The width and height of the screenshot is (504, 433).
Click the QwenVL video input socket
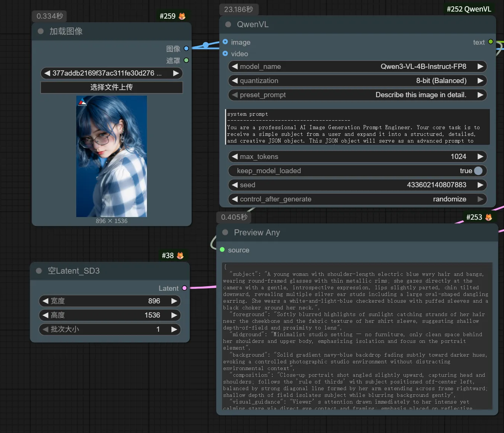[x=225, y=54]
